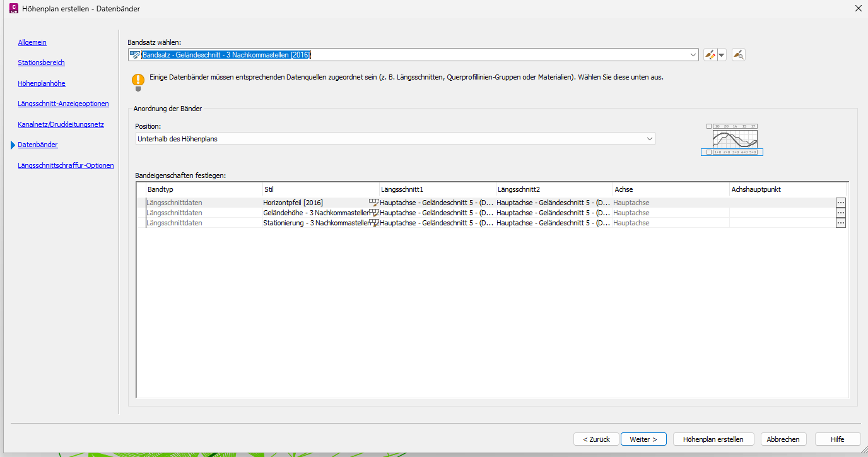Select the Datenbänder page link
868x457 pixels.
38,145
